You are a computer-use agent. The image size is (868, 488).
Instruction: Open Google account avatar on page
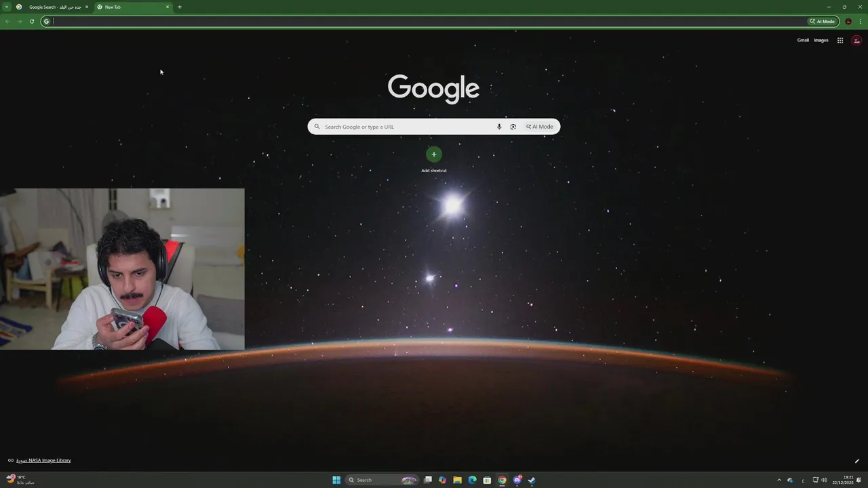click(x=856, y=40)
